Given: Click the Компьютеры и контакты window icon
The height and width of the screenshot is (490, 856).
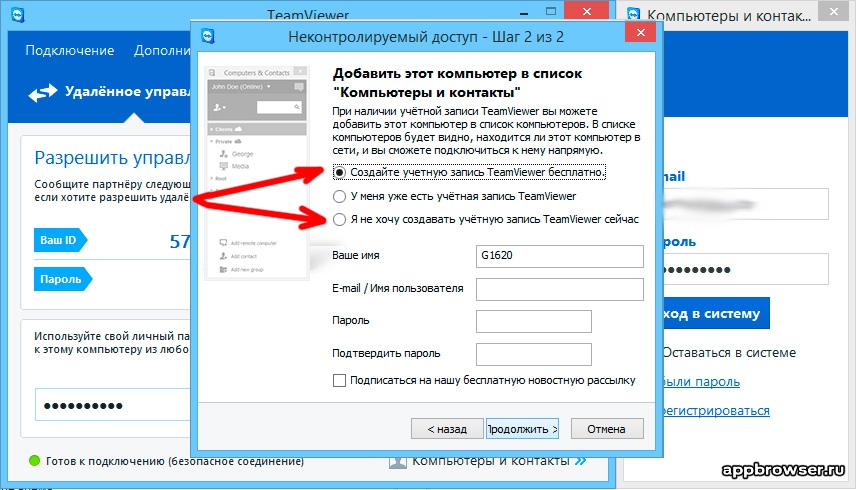Looking at the screenshot, I should tap(634, 15).
